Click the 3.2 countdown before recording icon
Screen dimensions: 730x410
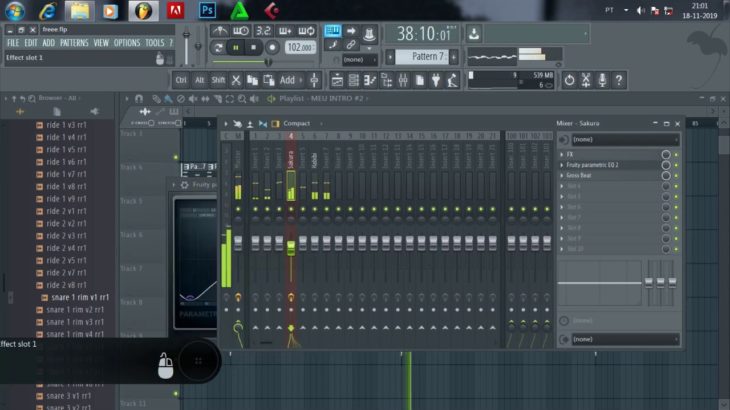coord(263,31)
